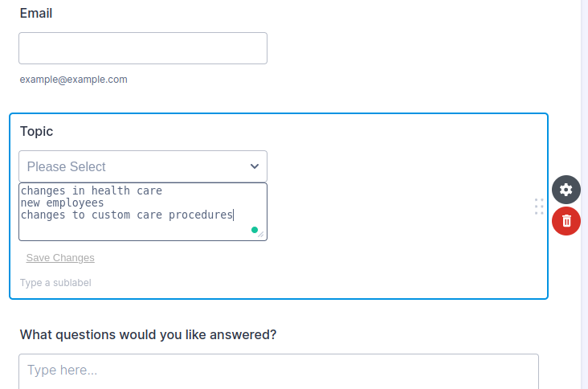Grab the Topic field drag handle dots

pyautogui.click(x=539, y=207)
